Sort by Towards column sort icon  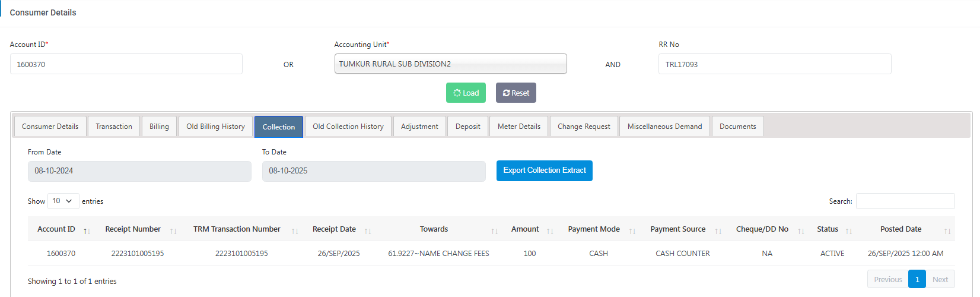495,230
